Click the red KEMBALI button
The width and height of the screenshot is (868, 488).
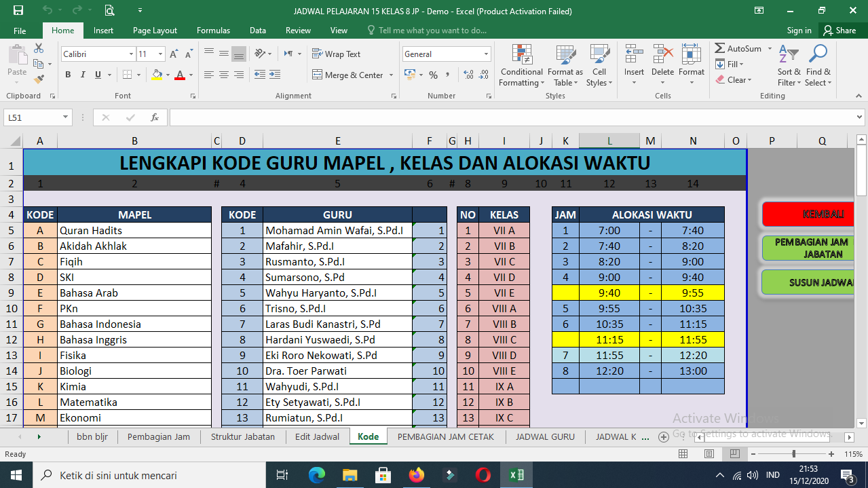pos(808,214)
